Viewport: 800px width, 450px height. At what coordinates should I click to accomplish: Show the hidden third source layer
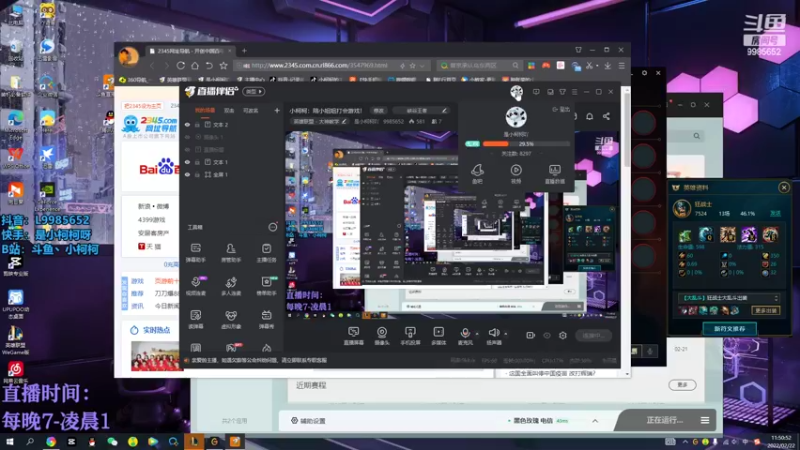pos(187,149)
